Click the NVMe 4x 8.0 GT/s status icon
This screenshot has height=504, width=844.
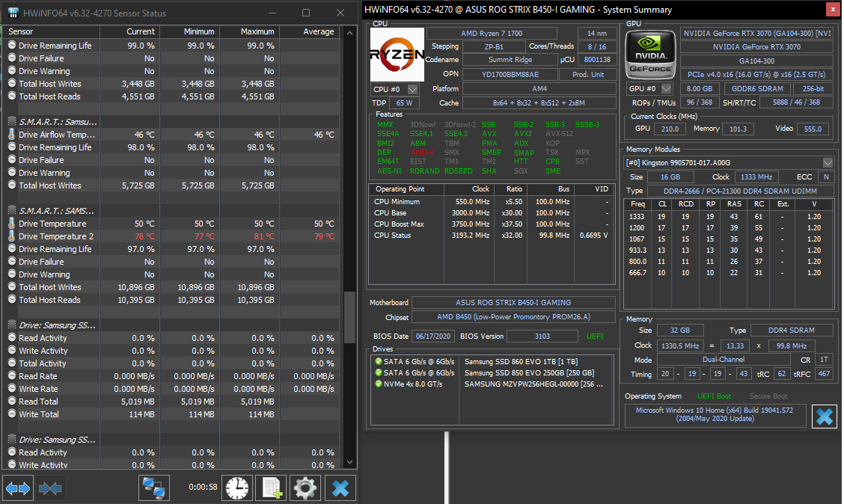click(379, 384)
